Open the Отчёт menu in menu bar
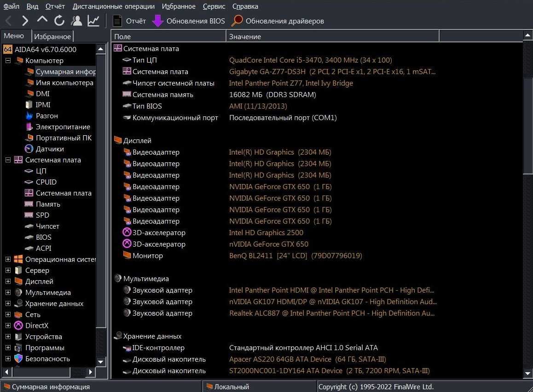 pyautogui.click(x=55, y=6)
